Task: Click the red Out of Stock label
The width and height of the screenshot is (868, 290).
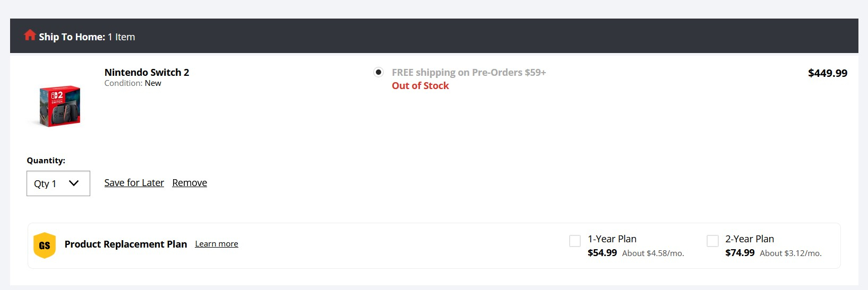Action: pos(420,86)
